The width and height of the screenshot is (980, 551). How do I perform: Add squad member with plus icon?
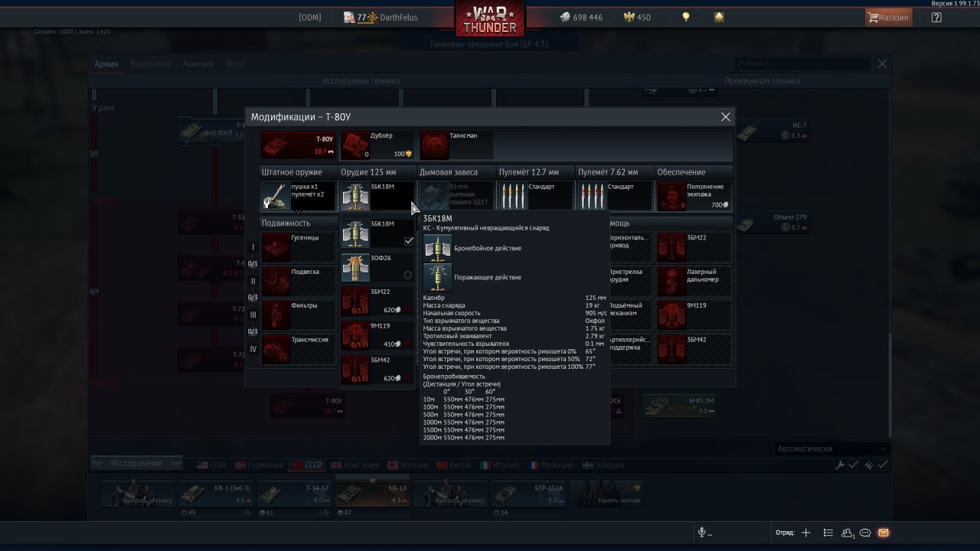point(805,533)
